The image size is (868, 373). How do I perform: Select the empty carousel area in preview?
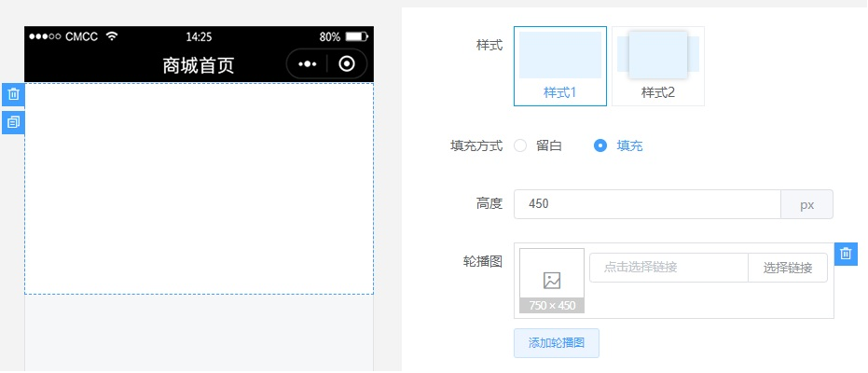click(199, 188)
